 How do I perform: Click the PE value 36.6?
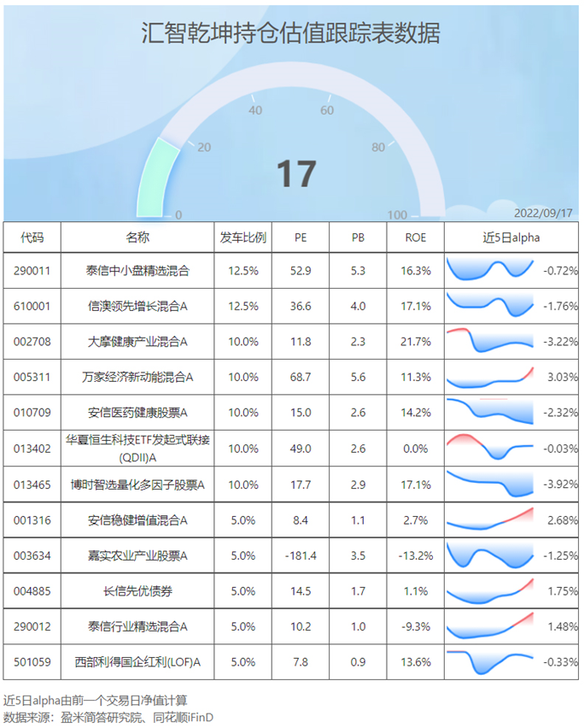(x=301, y=307)
